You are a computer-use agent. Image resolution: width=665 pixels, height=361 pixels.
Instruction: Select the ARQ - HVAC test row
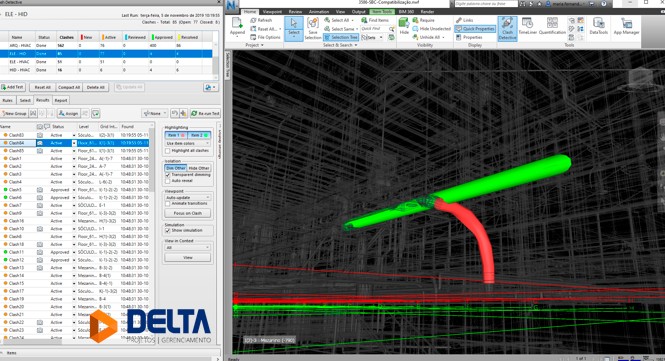106,45
